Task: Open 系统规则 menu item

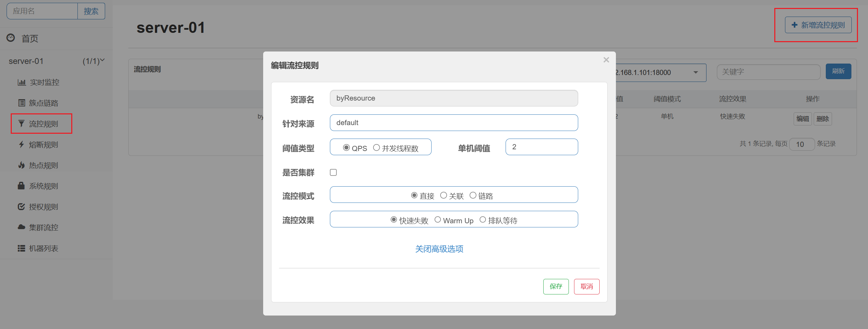Action: pyautogui.click(x=44, y=186)
